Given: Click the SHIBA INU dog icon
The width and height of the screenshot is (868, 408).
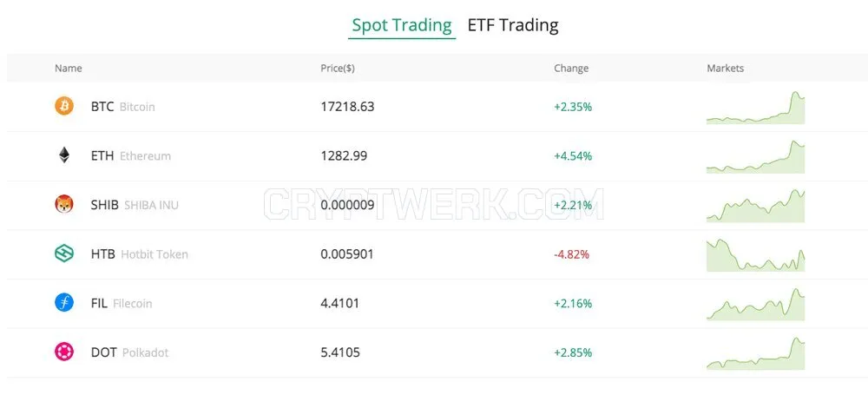Looking at the screenshot, I should [x=63, y=204].
